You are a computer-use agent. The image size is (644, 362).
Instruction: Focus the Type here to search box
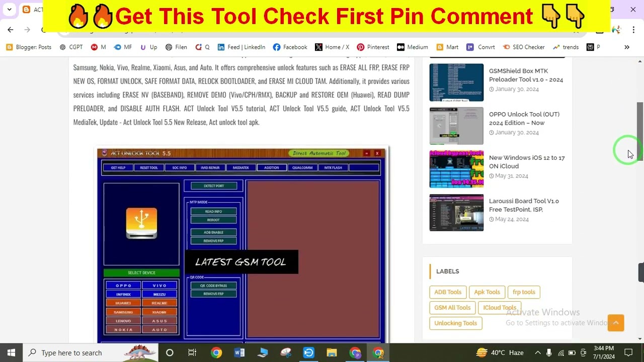pos(91,352)
